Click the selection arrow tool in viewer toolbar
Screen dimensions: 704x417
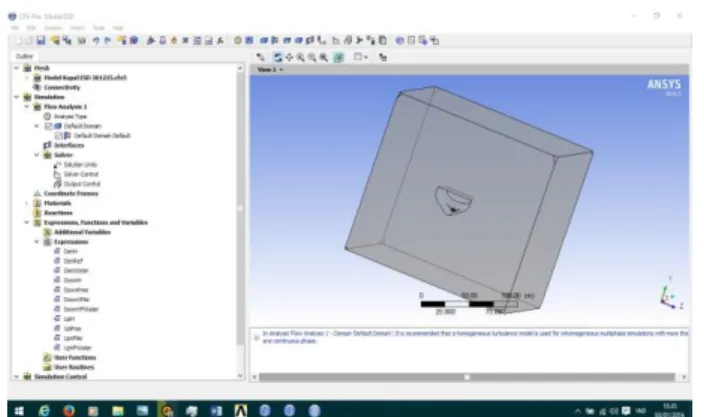260,57
